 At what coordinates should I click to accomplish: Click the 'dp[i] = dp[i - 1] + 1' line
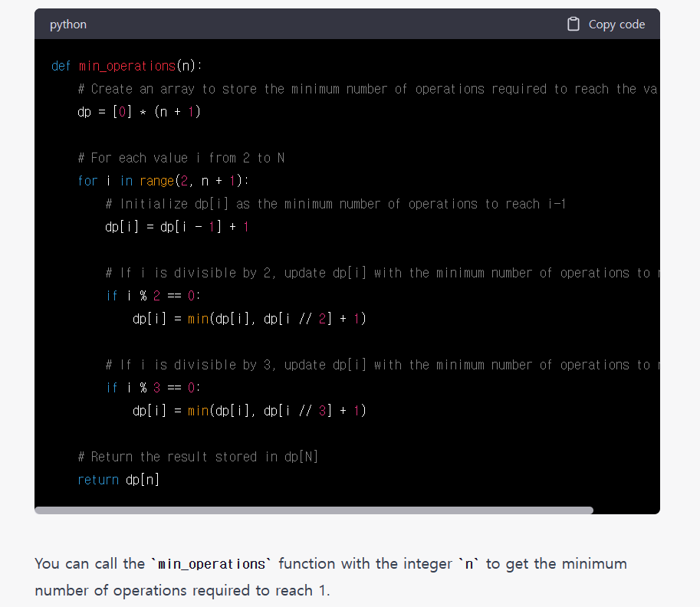pyautogui.click(x=177, y=227)
